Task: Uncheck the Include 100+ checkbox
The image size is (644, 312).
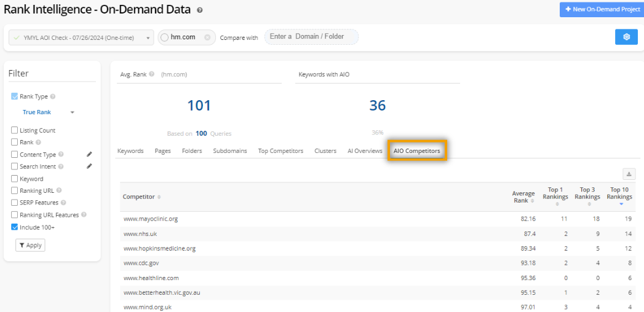Action: point(14,227)
